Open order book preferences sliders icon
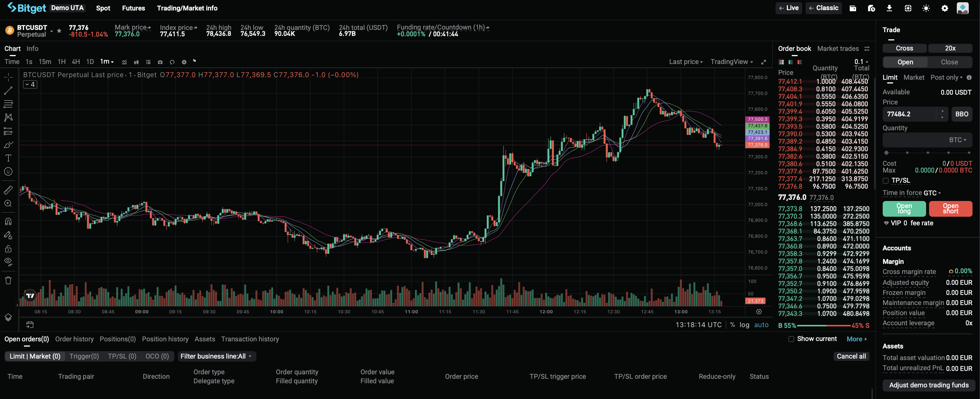The height and width of the screenshot is (399, 980). (x=867, y=49)
